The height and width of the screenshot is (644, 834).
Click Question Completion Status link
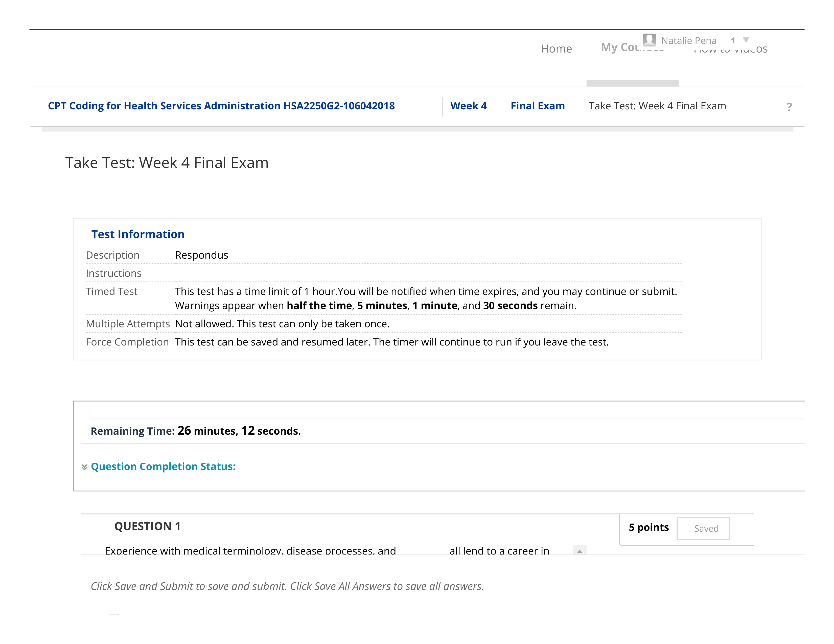click(163, 467)
